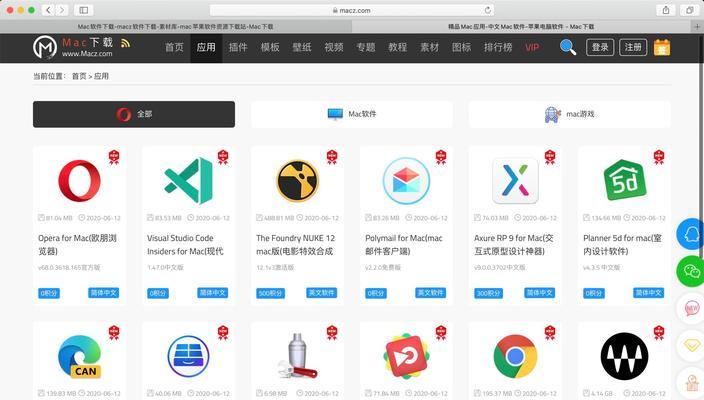Click the 300积分 tag on Axure card
Image resolution: width=704 pixels, height=400 pixels.
488,293
